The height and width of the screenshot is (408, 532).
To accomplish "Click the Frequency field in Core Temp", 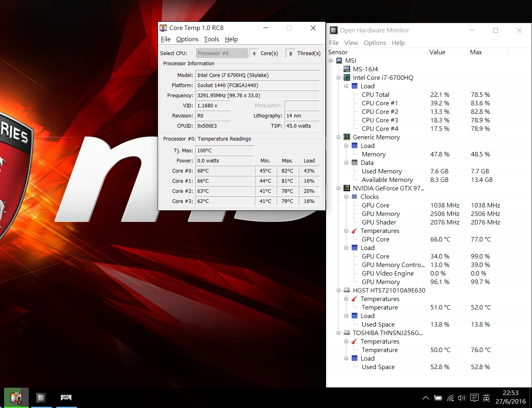I will click(x=258, y=96).
